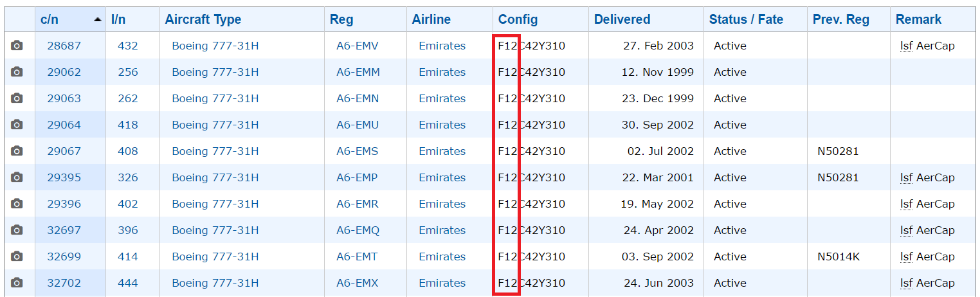
Task: Sort by the Airline column header
Action: tap(431, 19)
